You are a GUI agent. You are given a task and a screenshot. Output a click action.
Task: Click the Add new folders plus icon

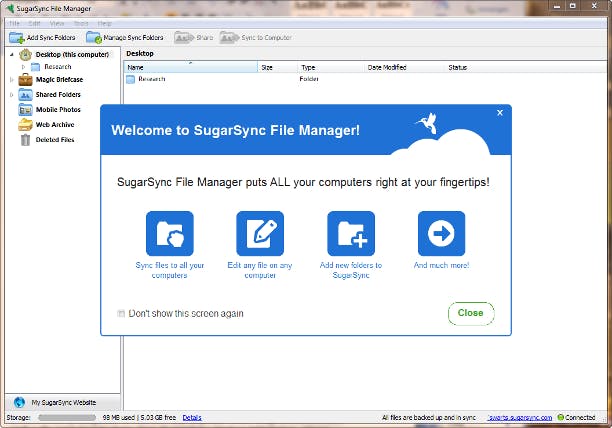[351, 233]
